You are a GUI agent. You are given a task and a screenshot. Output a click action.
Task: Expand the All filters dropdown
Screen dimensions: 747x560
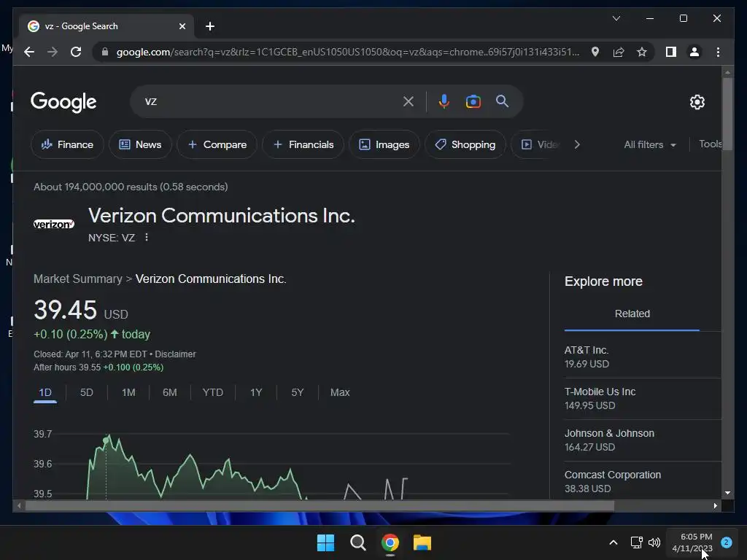click(x=650, y=145)
